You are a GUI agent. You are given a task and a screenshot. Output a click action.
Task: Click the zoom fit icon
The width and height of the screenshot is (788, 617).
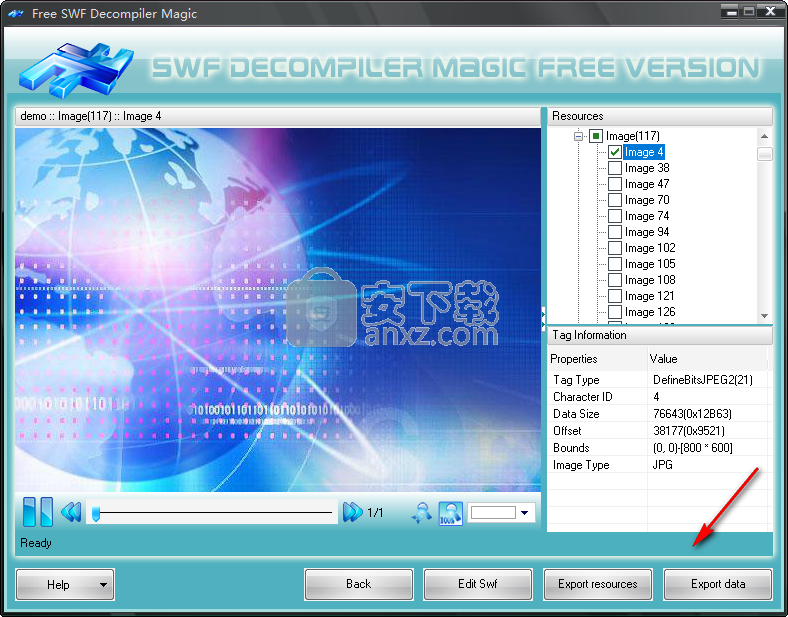421,512
